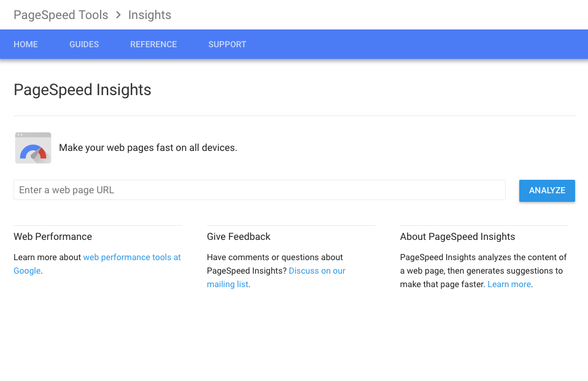Viewport: 588px width, 381px height.
Task: Click the PageSpeed speedometer gauge icon
Action: tap(33, 148)
